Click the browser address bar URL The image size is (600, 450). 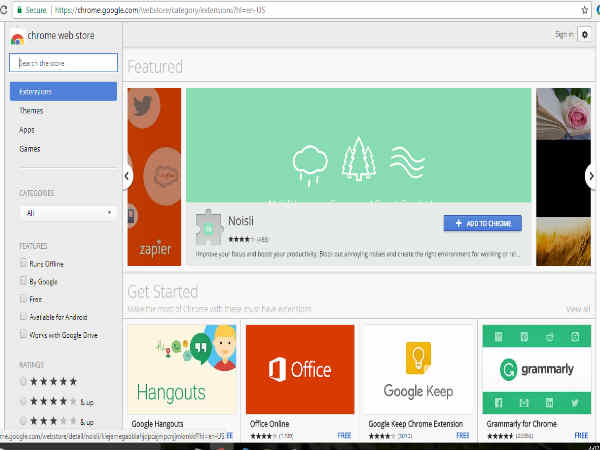[x=160, y=10]
